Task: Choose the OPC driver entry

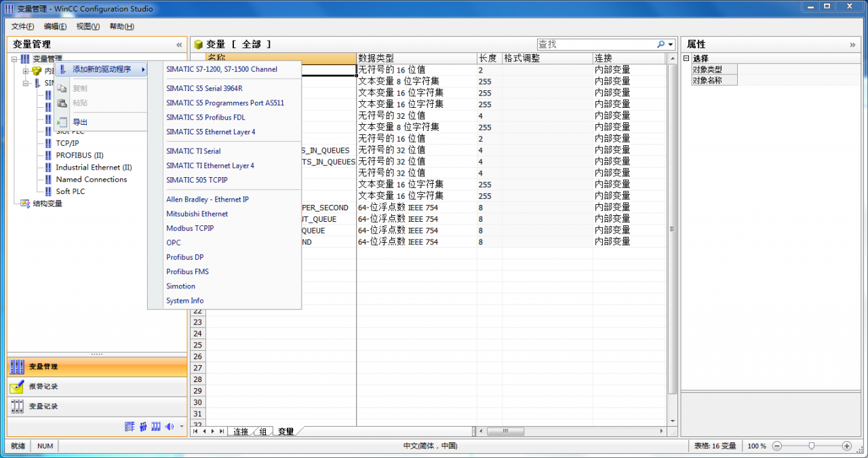Action: (x=224, y=243)
